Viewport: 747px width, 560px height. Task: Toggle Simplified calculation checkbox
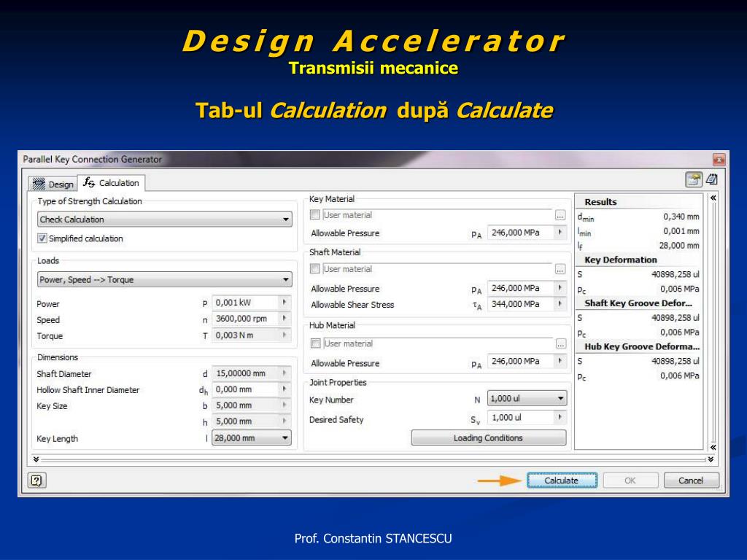(x=42, y=238)
